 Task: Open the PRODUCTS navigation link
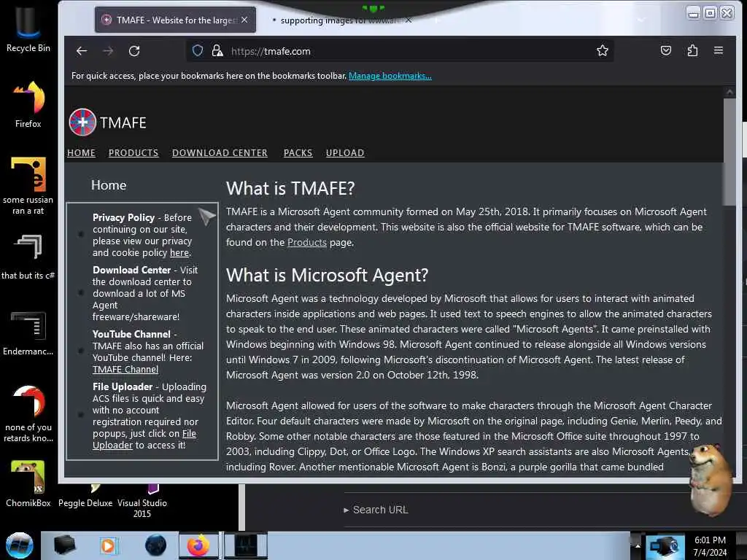133,153
